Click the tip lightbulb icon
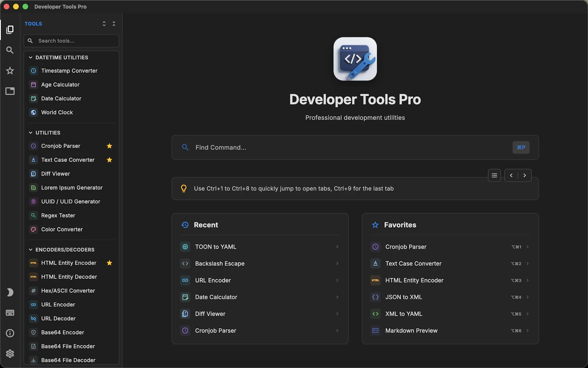 click(x=184, y=188)
